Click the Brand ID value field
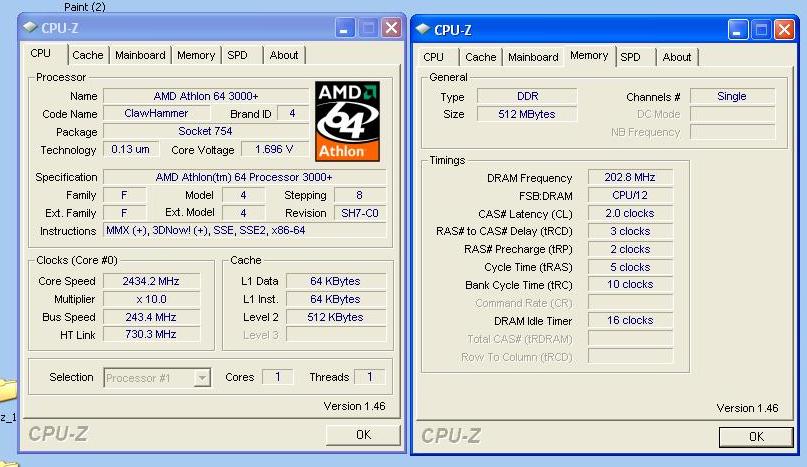Image resolution: width=807 pixels, height=467 pixels. click(x=292, y=113)
